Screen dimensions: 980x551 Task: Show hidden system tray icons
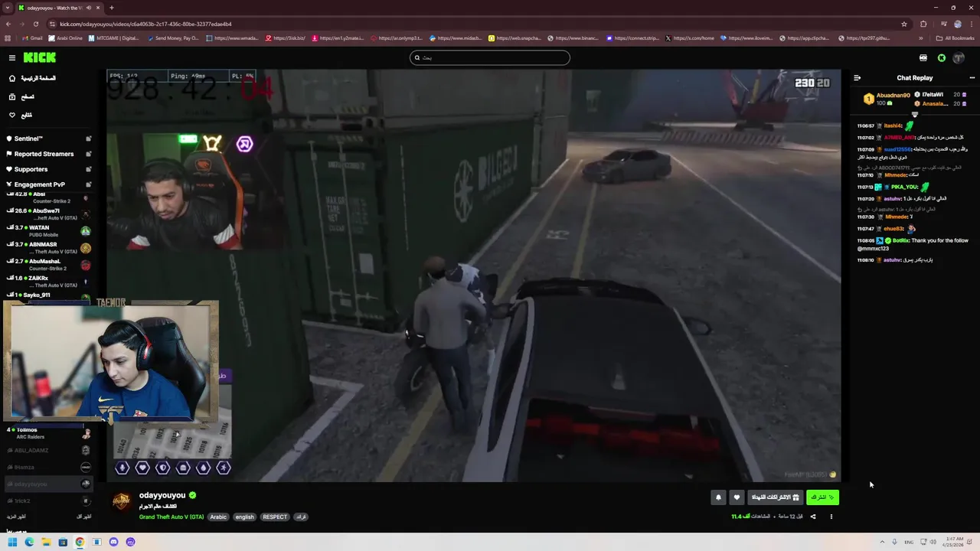pyautogui.click(x=882, y=542)
